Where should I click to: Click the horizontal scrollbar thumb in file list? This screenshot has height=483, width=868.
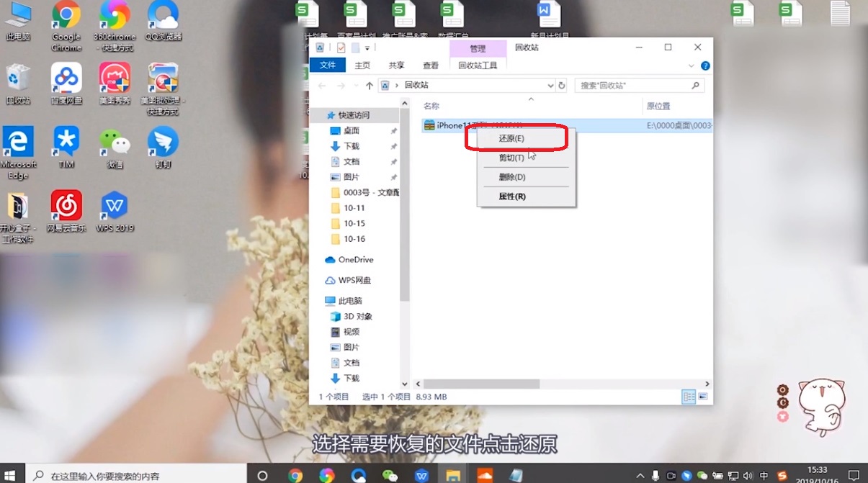pos(481,384)
